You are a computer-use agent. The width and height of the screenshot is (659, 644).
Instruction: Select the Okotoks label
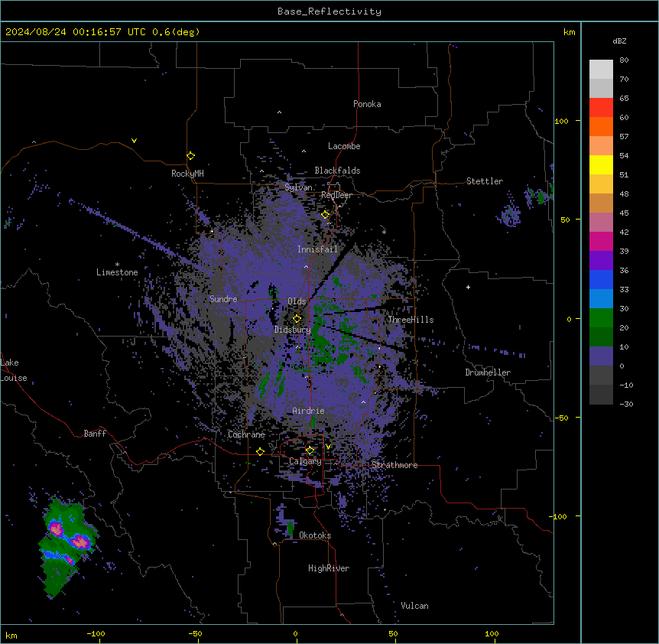315,535
